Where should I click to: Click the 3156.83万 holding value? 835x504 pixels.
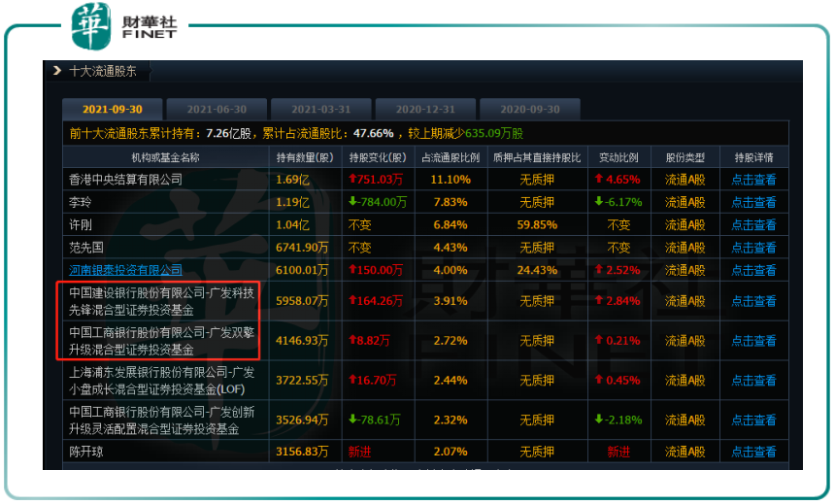coord(302,452)
